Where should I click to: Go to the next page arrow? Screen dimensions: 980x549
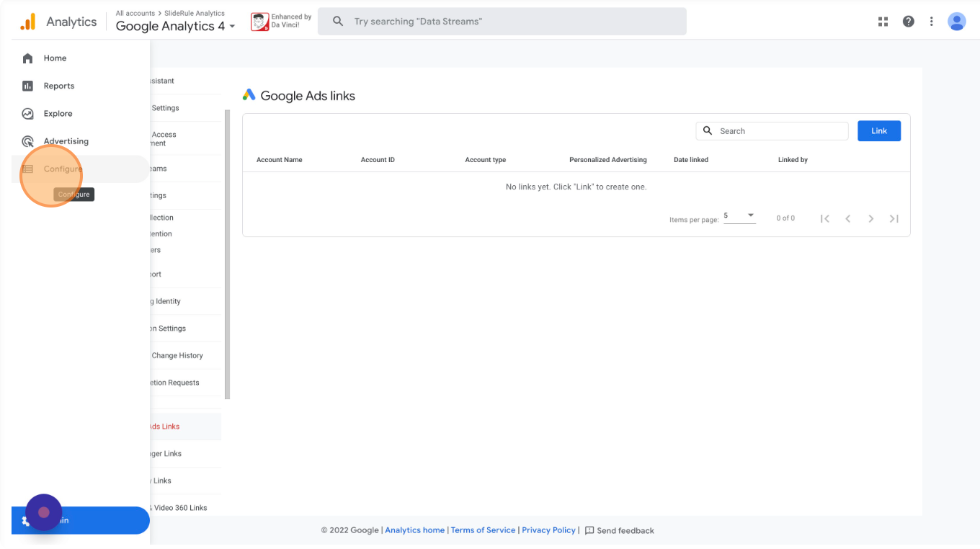[x=870, y=219]
